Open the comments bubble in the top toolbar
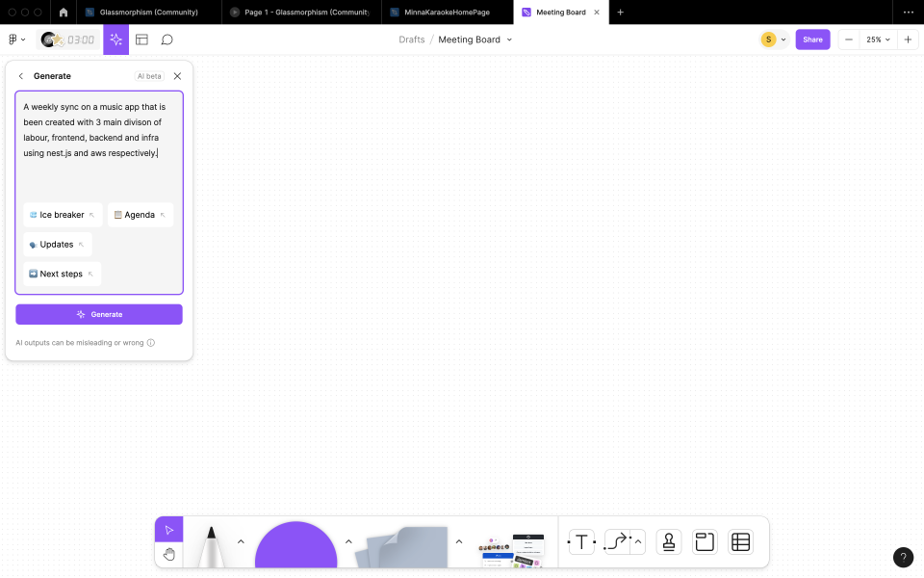924x578 pixels. tap(167, 39)
